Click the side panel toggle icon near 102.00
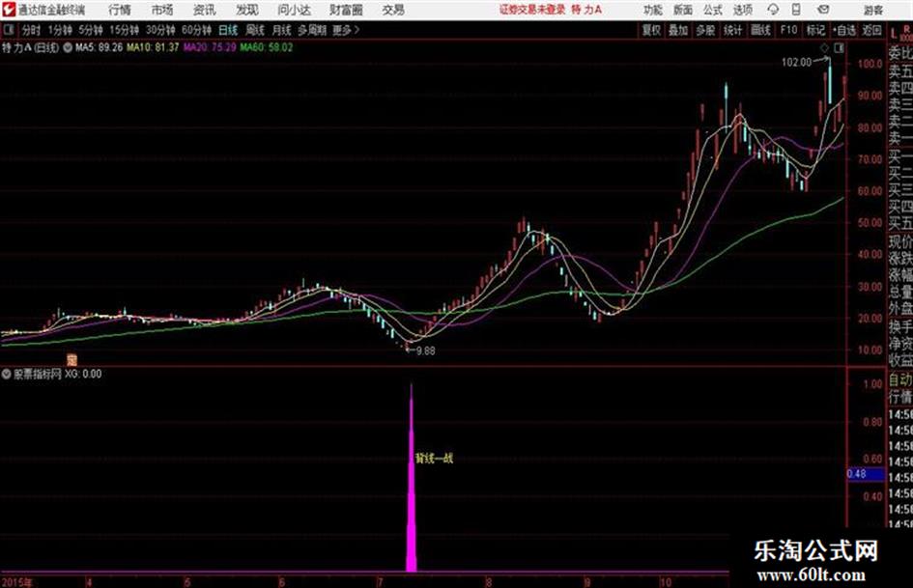 [839, 48]
